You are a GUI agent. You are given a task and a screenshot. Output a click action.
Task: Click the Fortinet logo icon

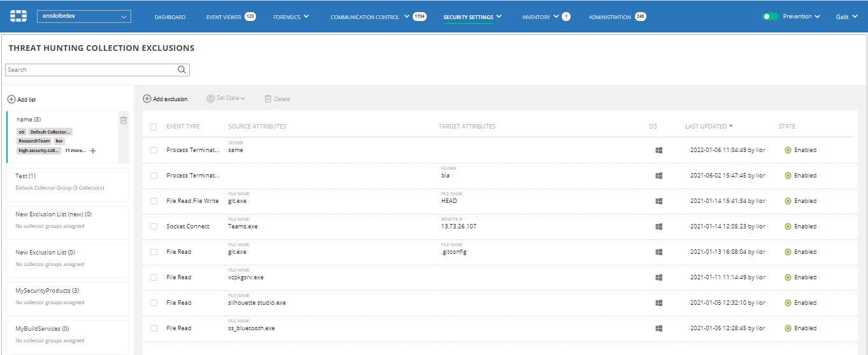[x=20, y=17]
